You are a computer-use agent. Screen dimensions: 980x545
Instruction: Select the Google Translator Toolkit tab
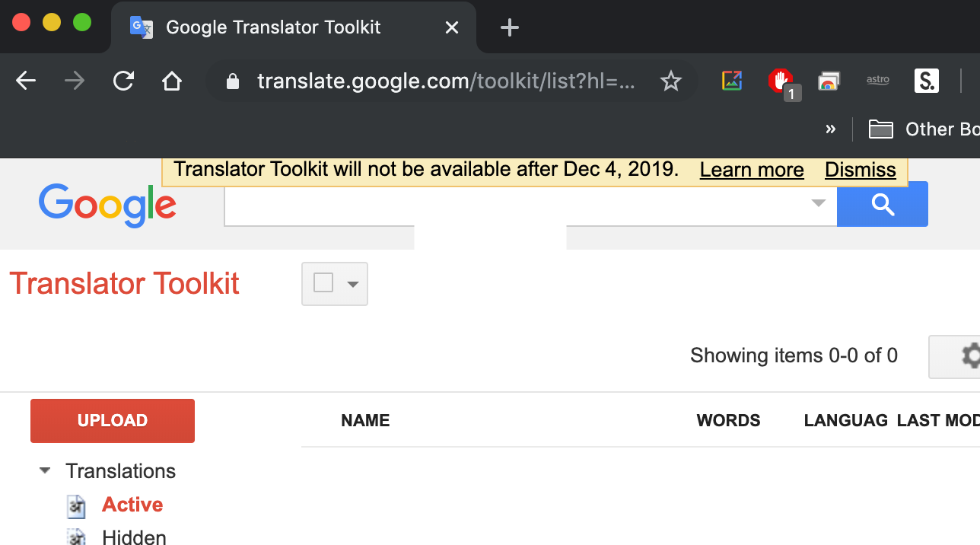(x=294, y=27)
